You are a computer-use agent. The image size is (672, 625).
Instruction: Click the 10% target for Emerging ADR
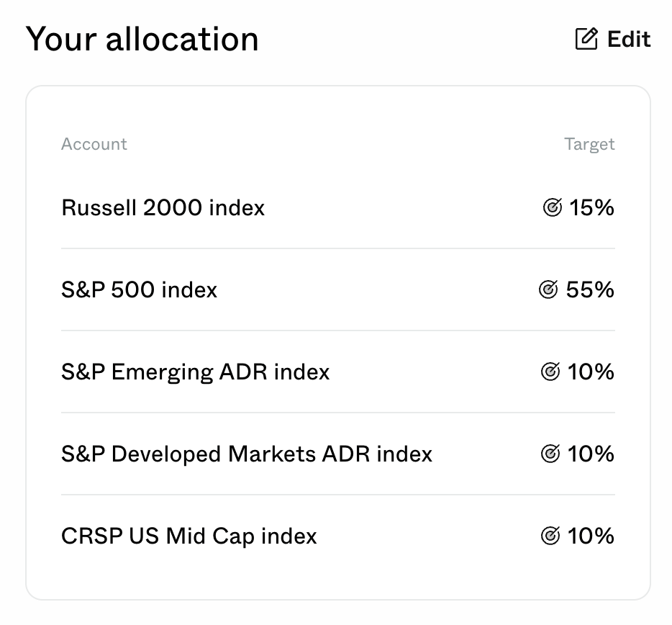(x=591, y=372)
